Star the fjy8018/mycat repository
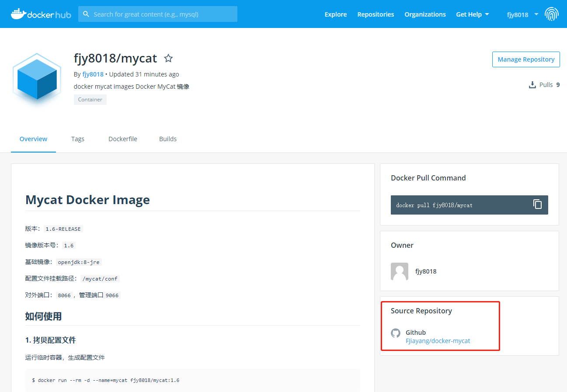 click(x=168, y=58)
